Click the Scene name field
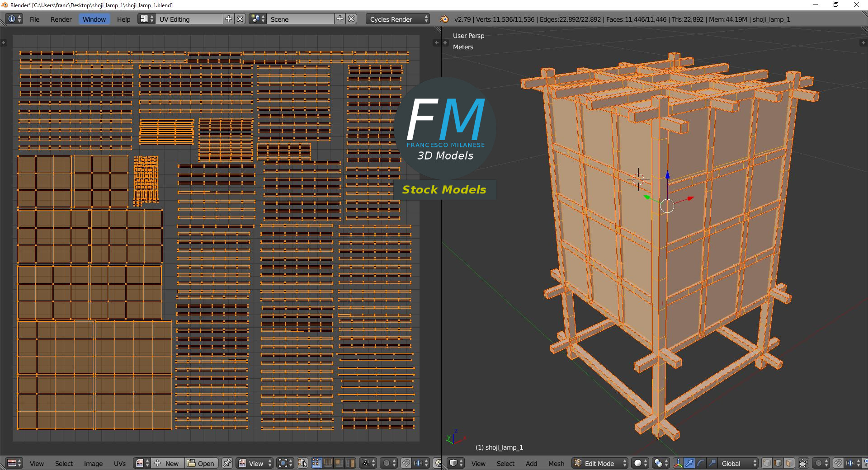The image size is (868, 470). [301, 19]
